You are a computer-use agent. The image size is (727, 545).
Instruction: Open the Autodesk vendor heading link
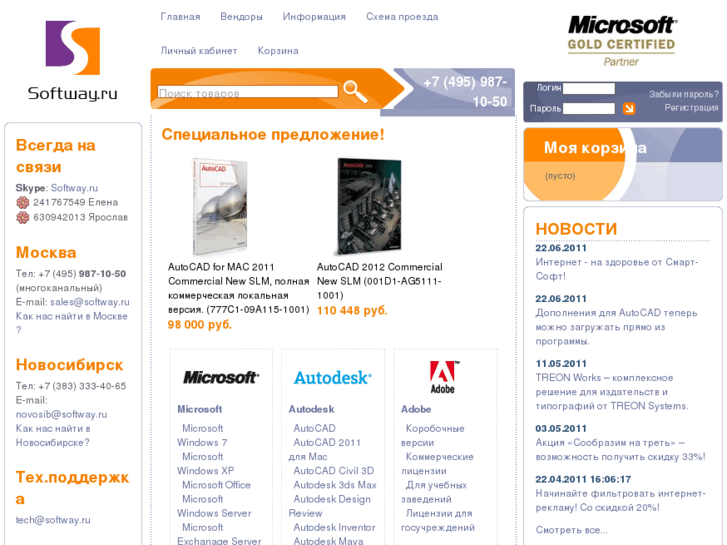click(311, 409)
